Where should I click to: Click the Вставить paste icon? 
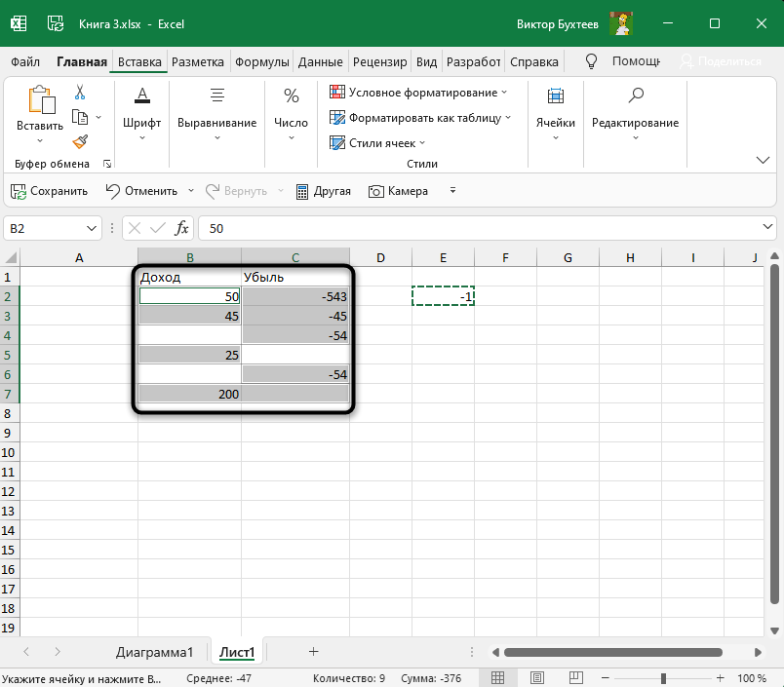(x=40, y=101)
